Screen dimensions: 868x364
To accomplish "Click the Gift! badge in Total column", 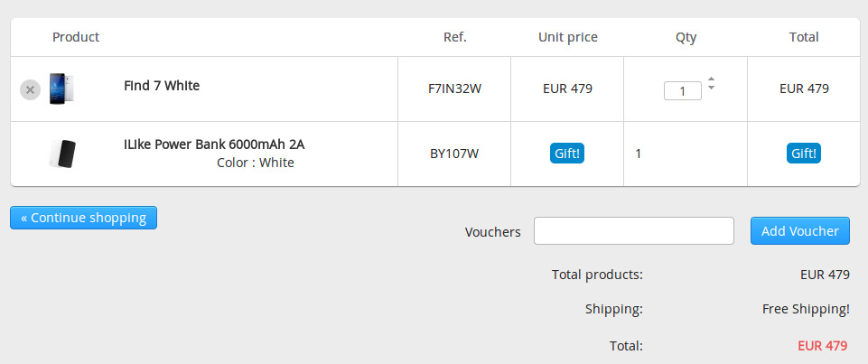I will (804, 154).
